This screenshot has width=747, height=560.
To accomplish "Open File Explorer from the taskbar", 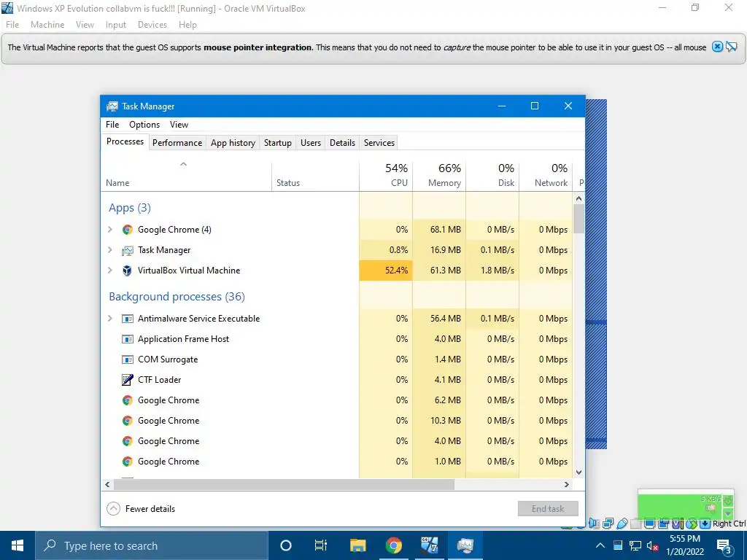I will pos(357,545).
